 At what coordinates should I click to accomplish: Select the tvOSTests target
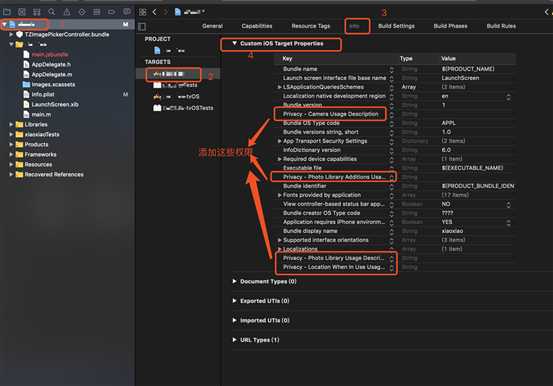coord(183,108)
